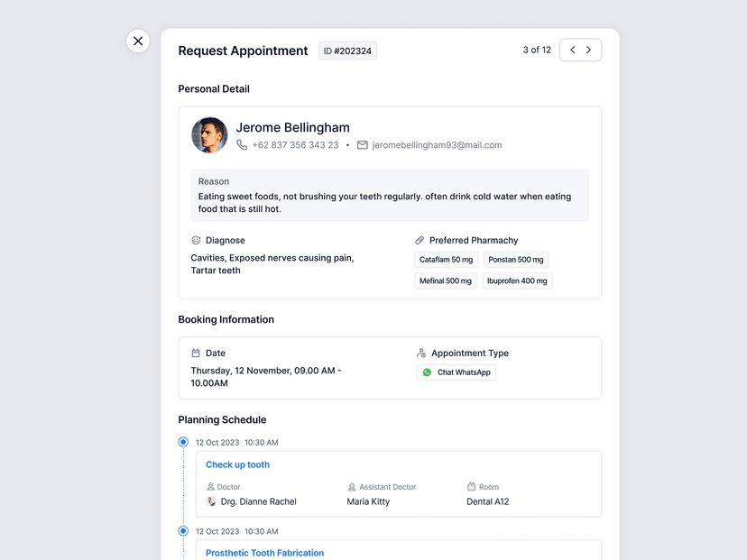
Task: Expand the Prosthetic Tooth Fabrication entry
Action: tap(264, 553)
